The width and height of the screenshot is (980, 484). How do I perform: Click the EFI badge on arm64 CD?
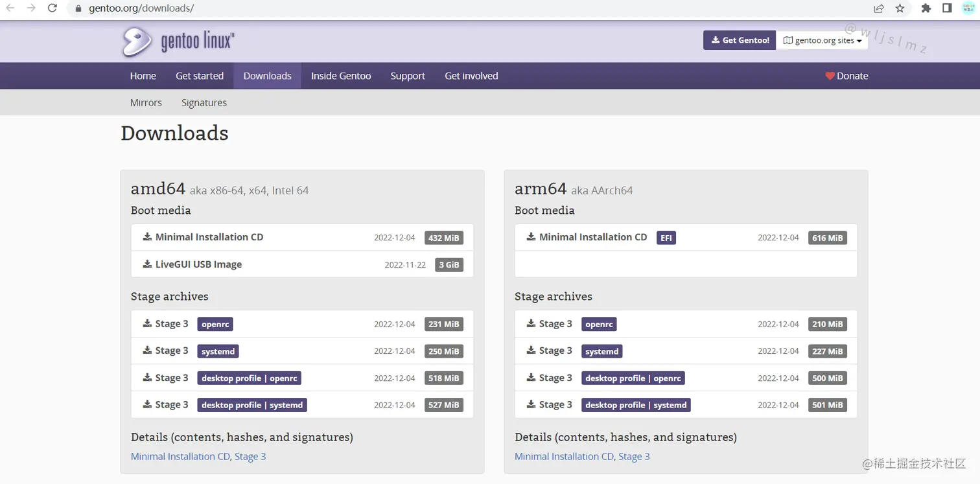coord(666,238)
